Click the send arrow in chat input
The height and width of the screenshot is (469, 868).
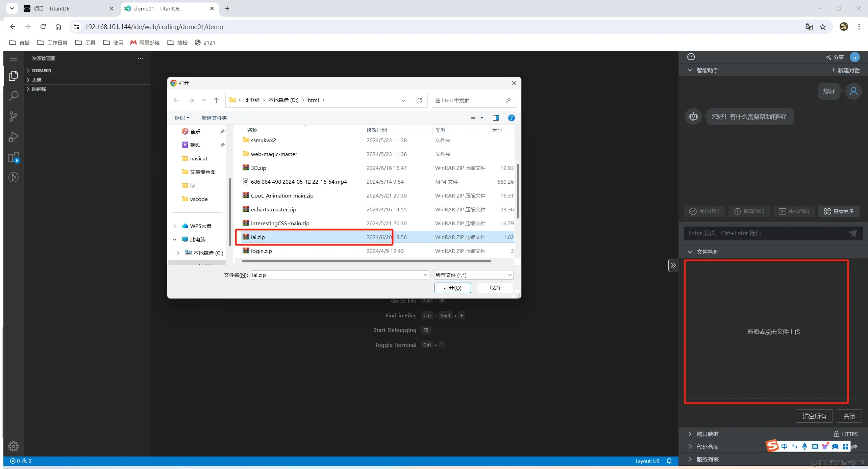[852, 233]
